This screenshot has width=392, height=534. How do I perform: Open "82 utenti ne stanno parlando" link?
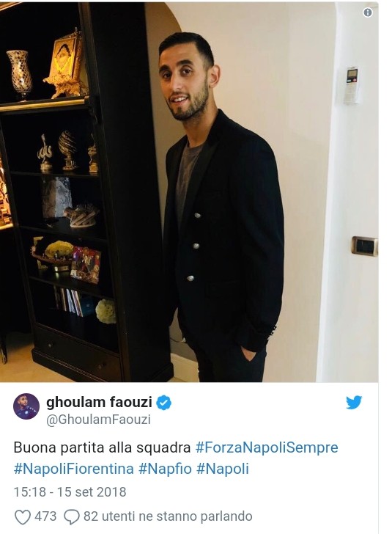pyautogui.click(x=168, y=516)
